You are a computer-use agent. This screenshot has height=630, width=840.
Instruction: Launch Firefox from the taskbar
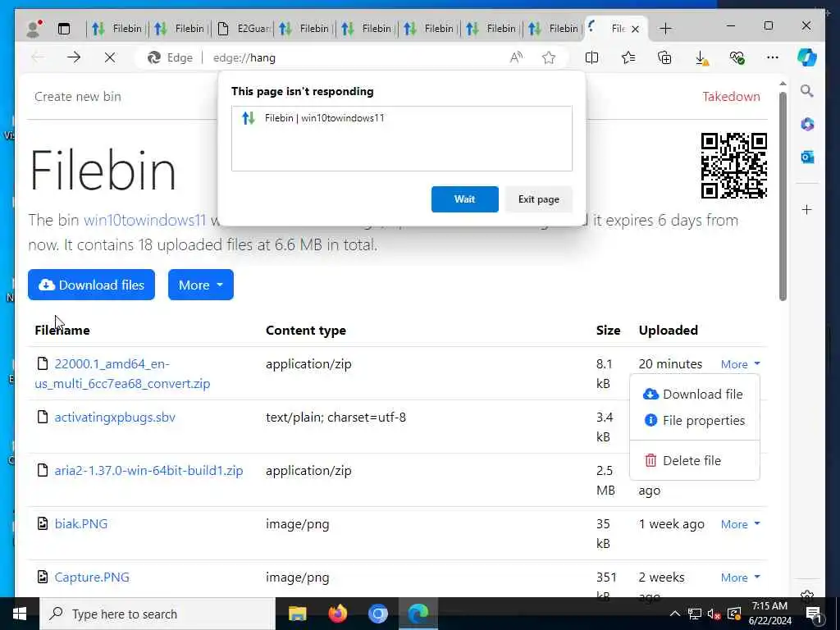[337, 614]
